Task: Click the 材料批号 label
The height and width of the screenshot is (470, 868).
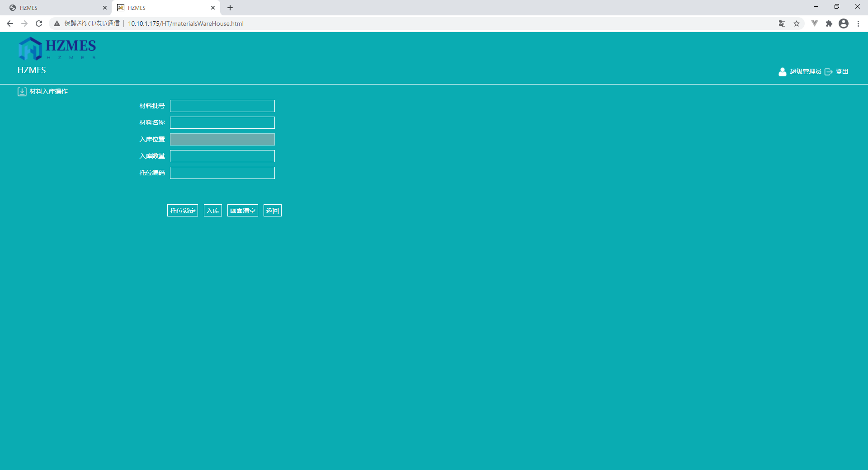Action: 152,106
